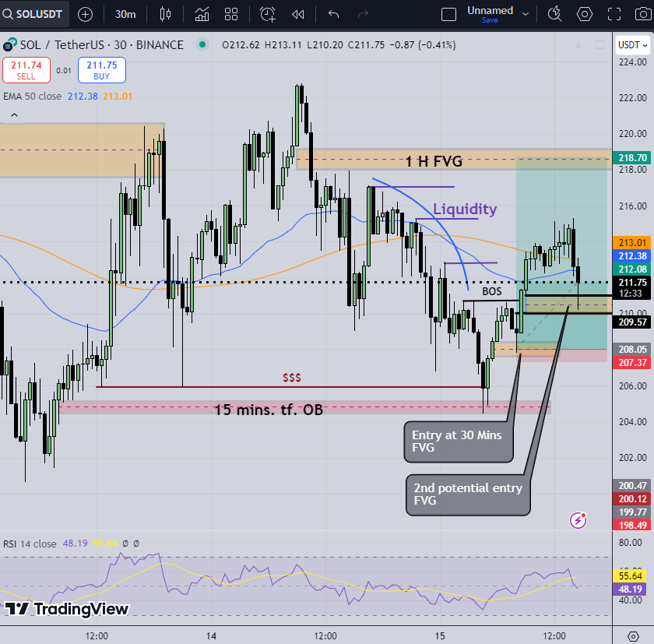654x644 pixels.
Task: Open USDT currency dropdown
Action: [x=633, y=44]
